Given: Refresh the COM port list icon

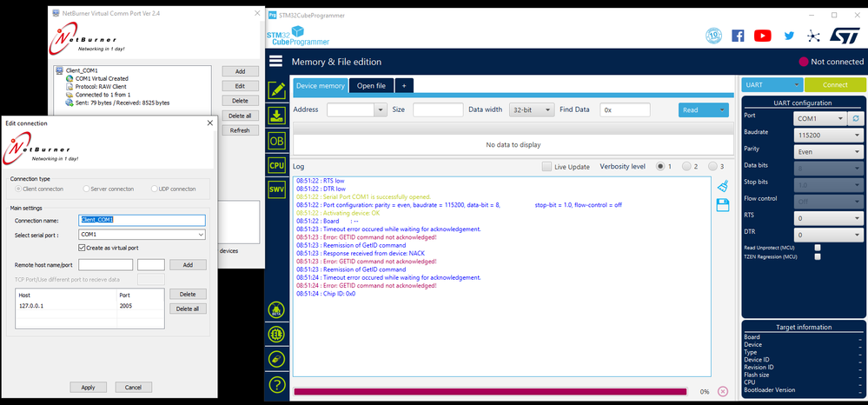Looking at the screenshot, I should [856, 118].
